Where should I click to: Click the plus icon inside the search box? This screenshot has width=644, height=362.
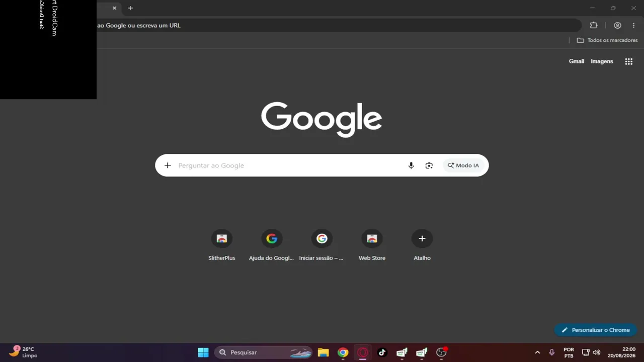(x=168, y=165)
